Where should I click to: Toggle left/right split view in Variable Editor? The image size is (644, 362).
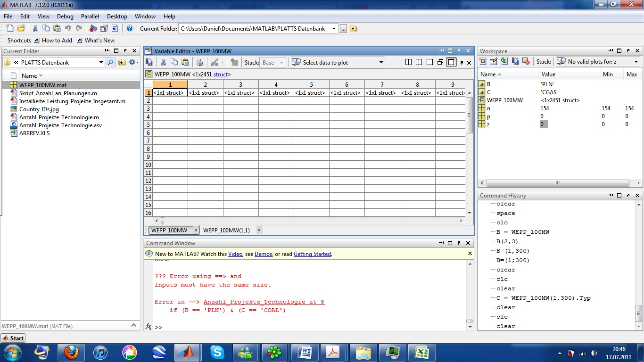tap(419, 62)
